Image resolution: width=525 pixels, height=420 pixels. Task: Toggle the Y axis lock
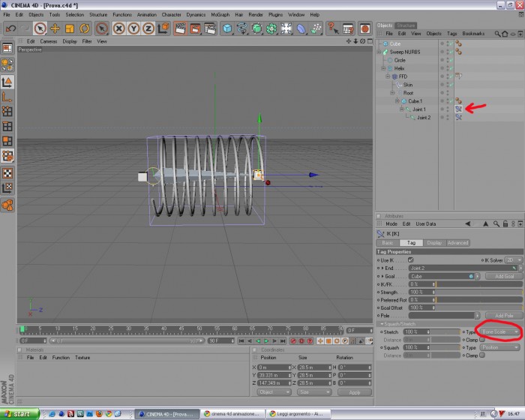pyautogui.click(x=133, y=28)
